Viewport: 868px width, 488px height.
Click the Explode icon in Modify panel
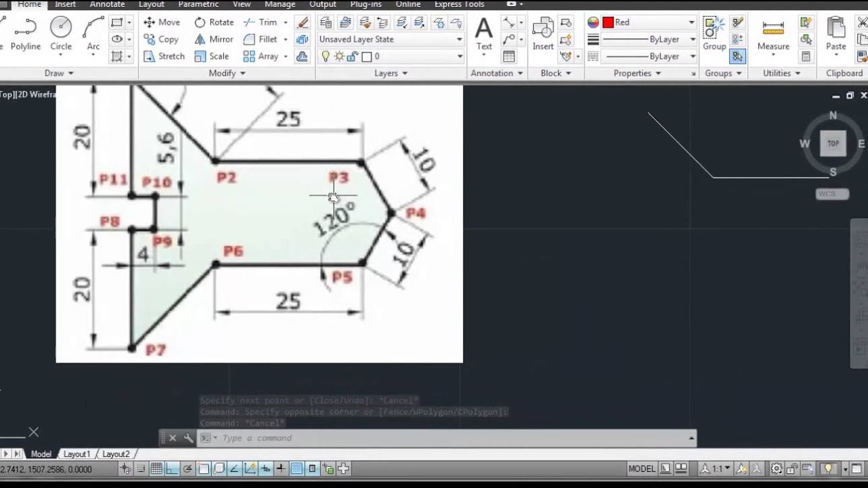[302, 39]
